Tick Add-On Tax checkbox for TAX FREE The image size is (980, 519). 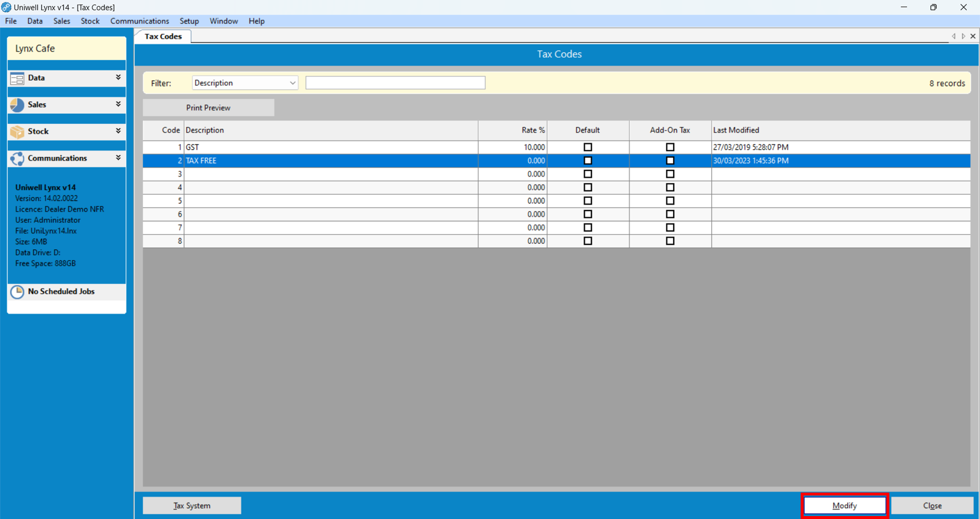click(x=670, y=161)
